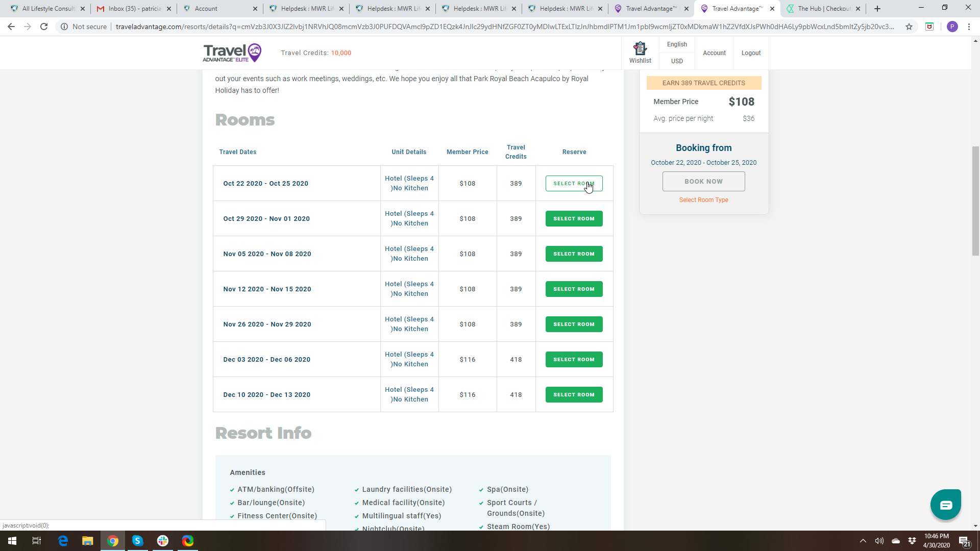Open Chrome three-dot menu

[x=969, y=27]
